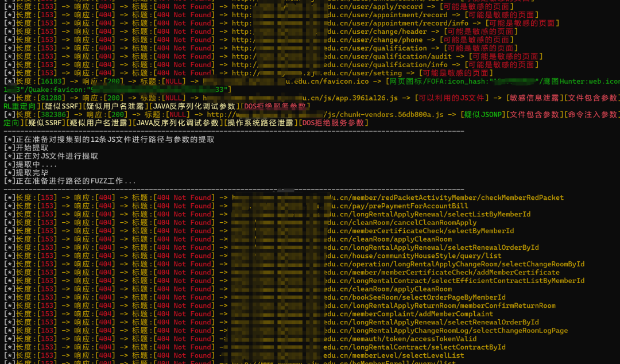Click the 正在准备对搜集到的12条JS文件 status line
The height and width of the screenshot is (364, 620).
(109, 140)
